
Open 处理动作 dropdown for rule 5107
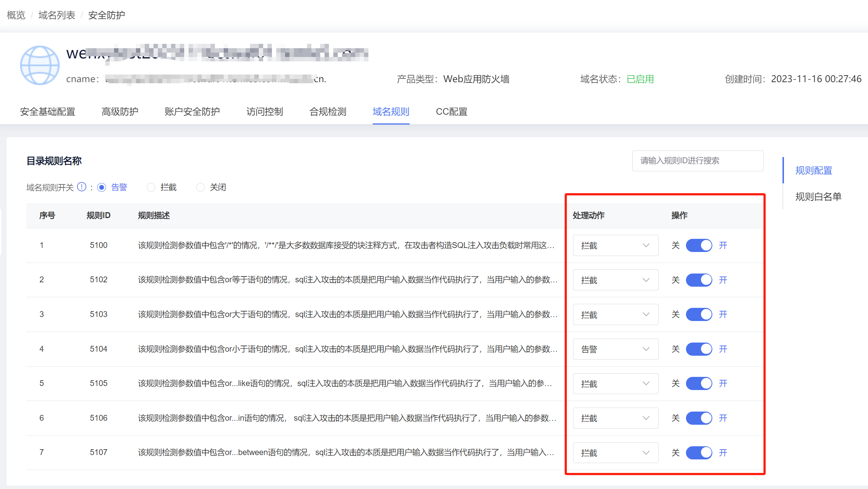(615, 453)
